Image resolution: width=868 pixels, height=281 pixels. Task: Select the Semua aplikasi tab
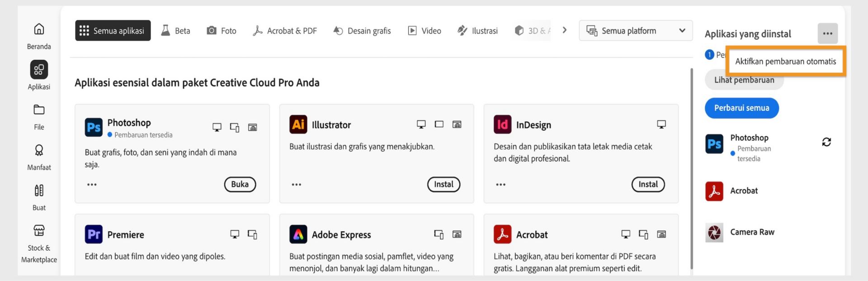[x=113, y=31]
